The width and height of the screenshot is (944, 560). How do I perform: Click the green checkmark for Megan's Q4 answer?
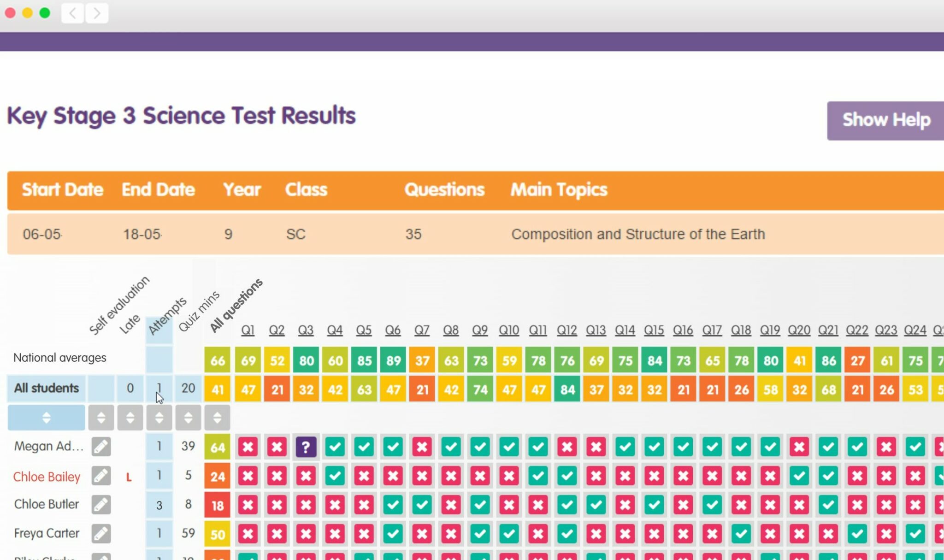pos(335,446)
